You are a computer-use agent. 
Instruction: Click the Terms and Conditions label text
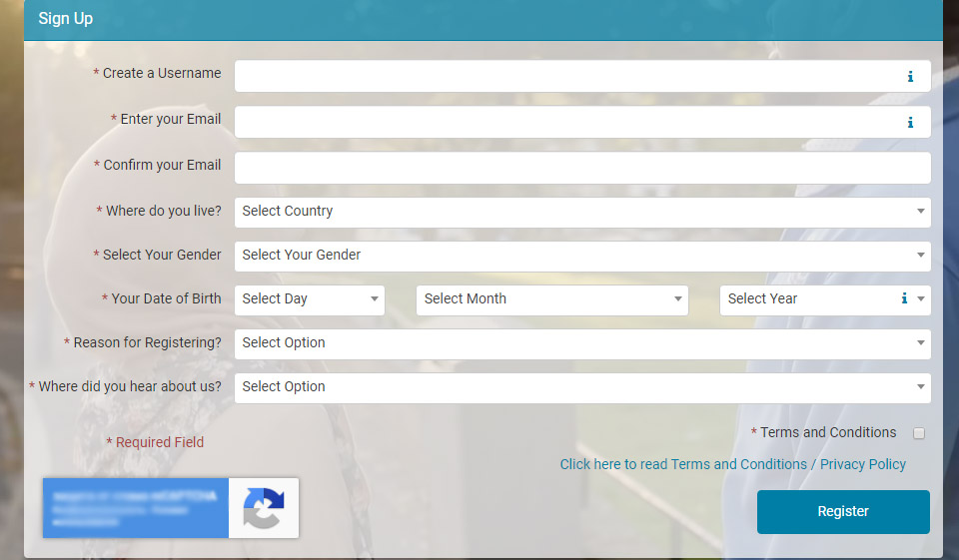pos(828,433)
